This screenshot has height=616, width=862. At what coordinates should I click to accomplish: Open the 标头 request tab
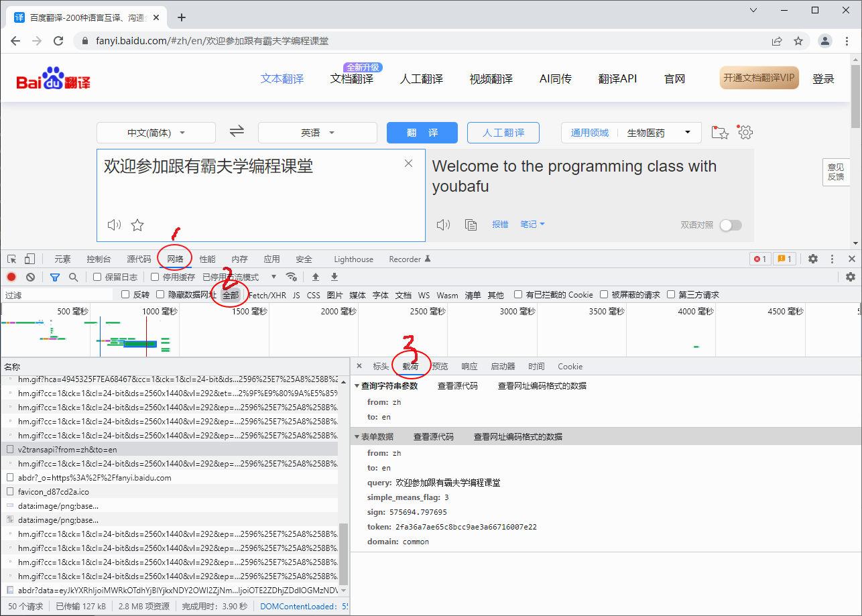[x=381, y=366]
